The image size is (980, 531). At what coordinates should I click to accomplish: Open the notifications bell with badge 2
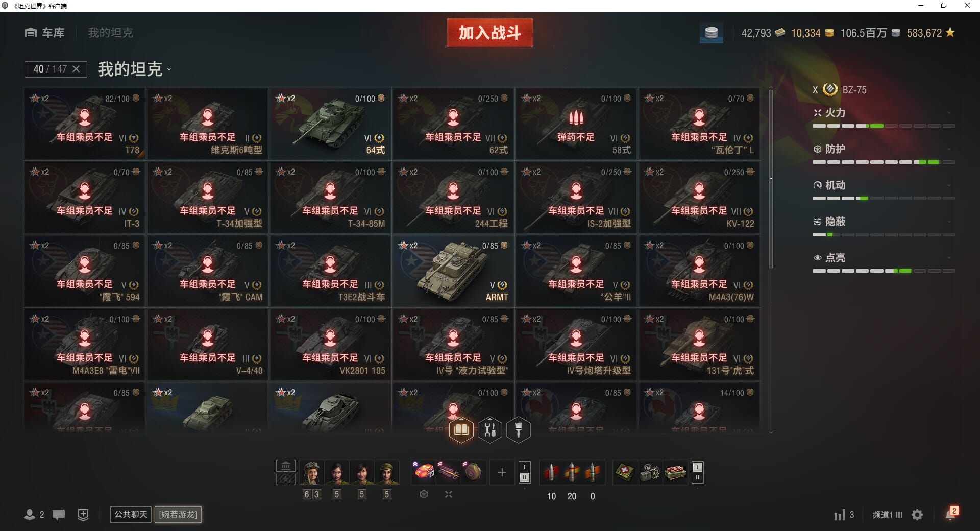951,513
